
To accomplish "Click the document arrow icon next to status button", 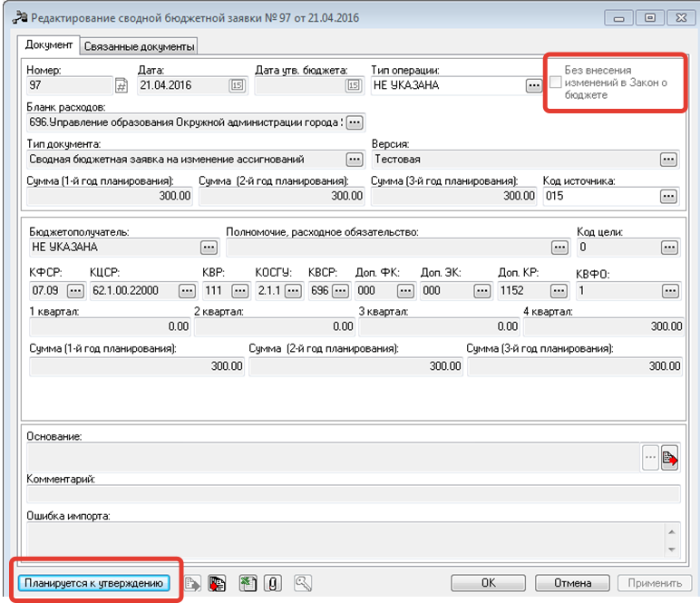I will pyautogui.click(x=193, y=584).
